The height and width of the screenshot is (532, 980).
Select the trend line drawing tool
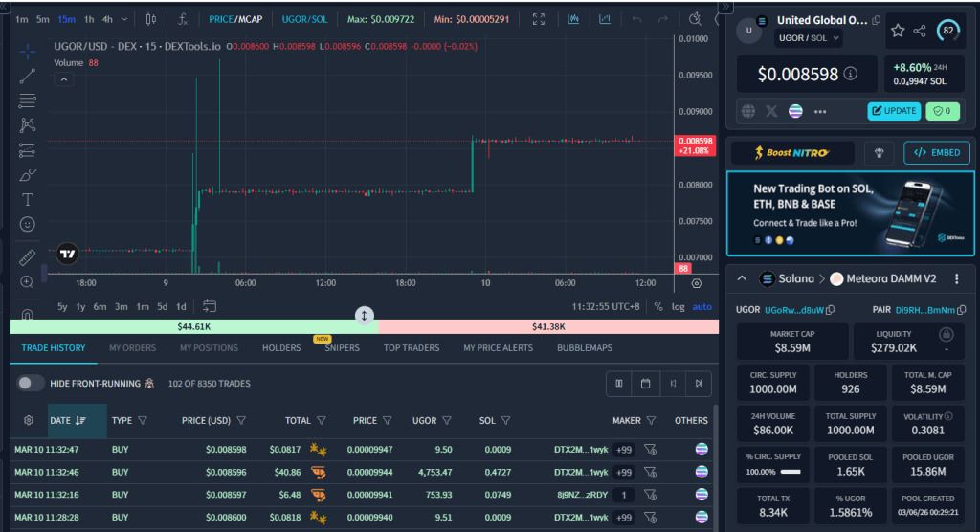28,77
